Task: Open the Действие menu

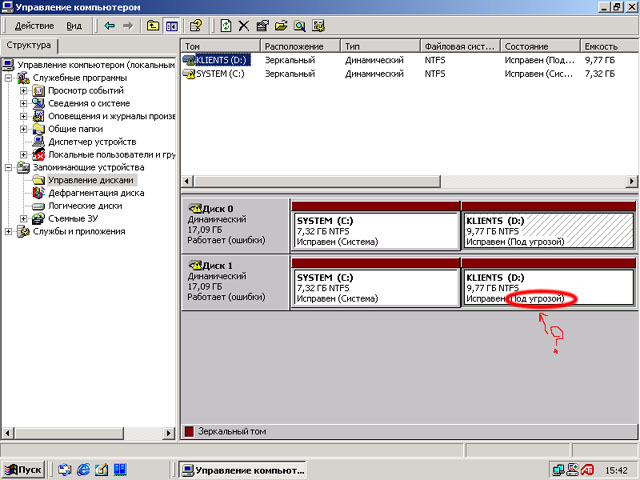Action: pos(34,24)
